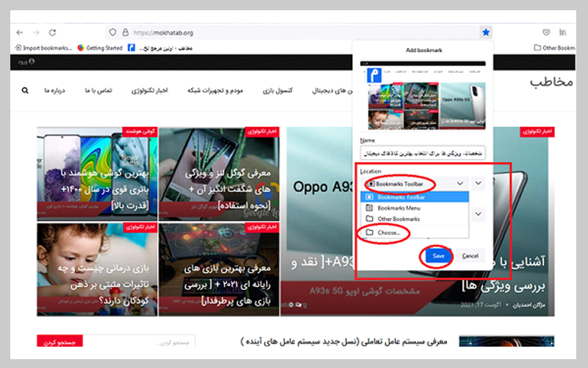This screenshot has height=368, width=588.
Task: Open the کنسول بازی menu item
Action: (278, 91)
